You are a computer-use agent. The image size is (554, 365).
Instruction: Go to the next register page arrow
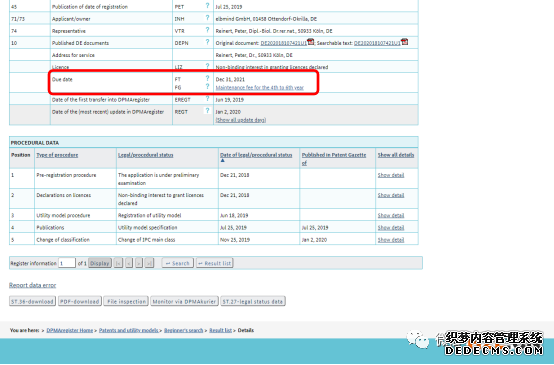pos(139,263)
